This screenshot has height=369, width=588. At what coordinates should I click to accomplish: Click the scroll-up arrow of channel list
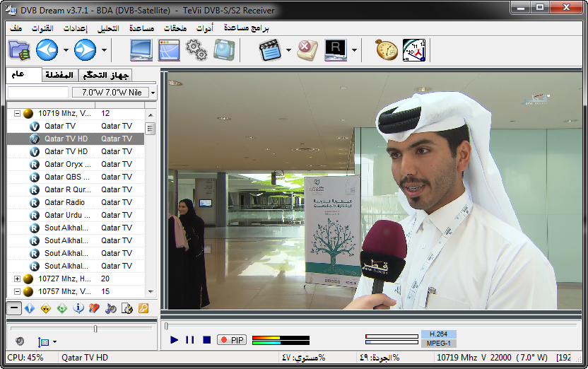click(151, 115)
